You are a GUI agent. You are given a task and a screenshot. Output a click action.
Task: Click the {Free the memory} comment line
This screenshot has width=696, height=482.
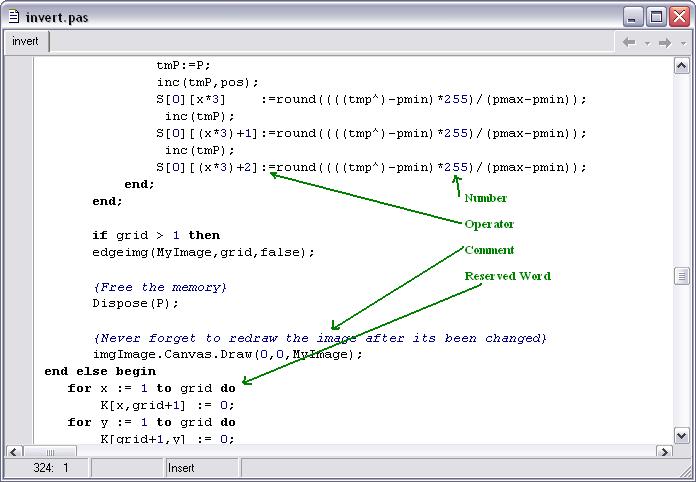tap(160, 287)
